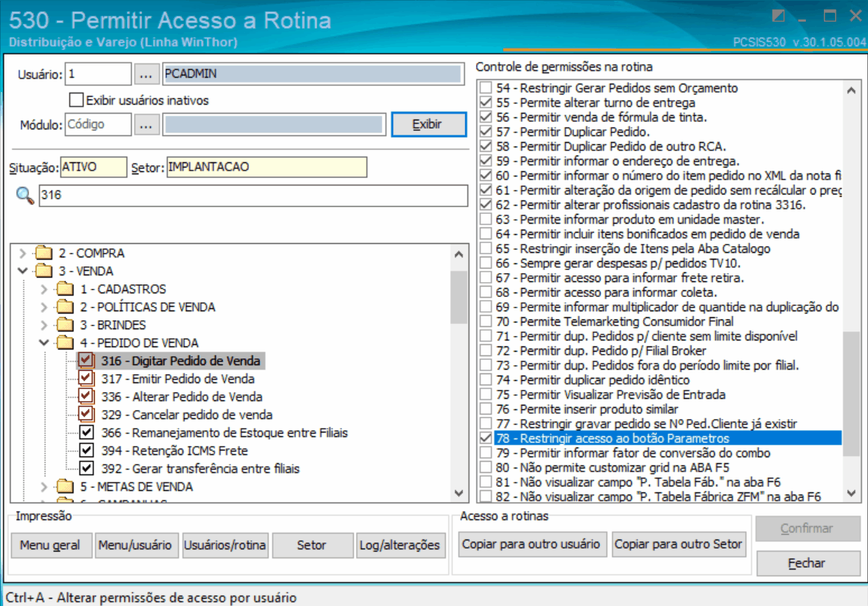Collapse the 4 - PEDIDO DE VENDA node
Image resolution: width=868 pixels, height=606 pixels.
44,343
